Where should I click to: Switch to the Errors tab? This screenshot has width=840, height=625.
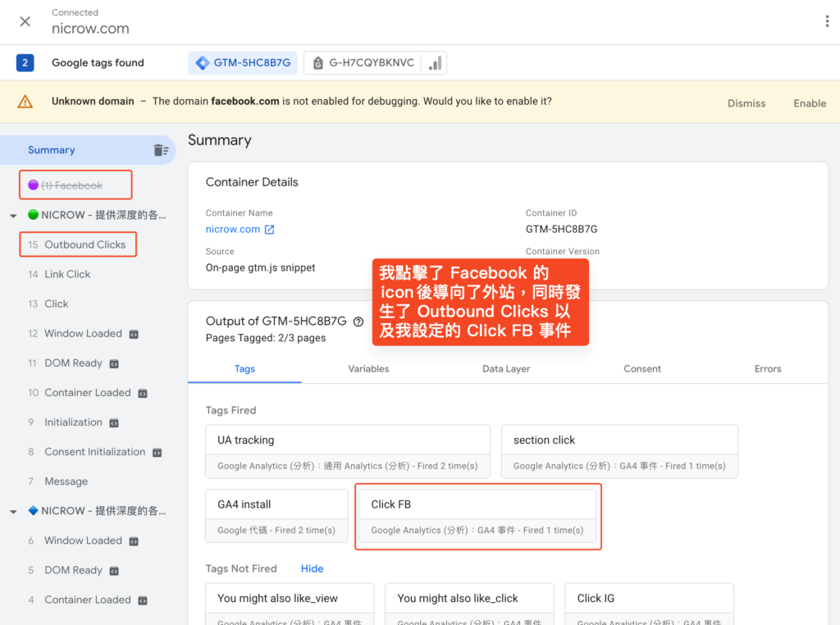point(768,368)
